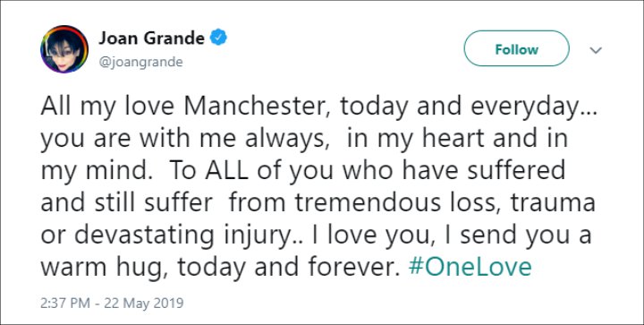The image size is (644, 325).
Task: Visit the @joangrande handle link
Action: click(140, 63)
